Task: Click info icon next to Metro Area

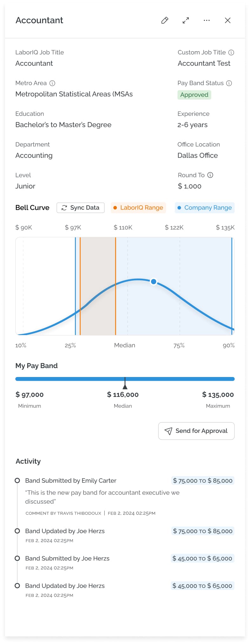Action: 52,83
